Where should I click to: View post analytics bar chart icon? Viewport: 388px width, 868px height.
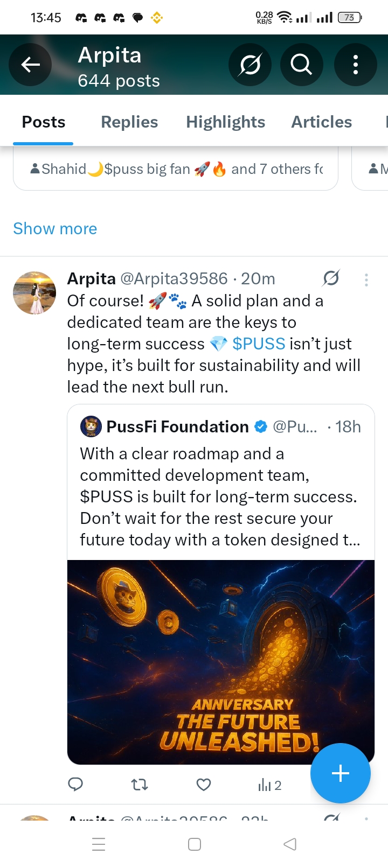pyautogui.click(x=269, y=785)
